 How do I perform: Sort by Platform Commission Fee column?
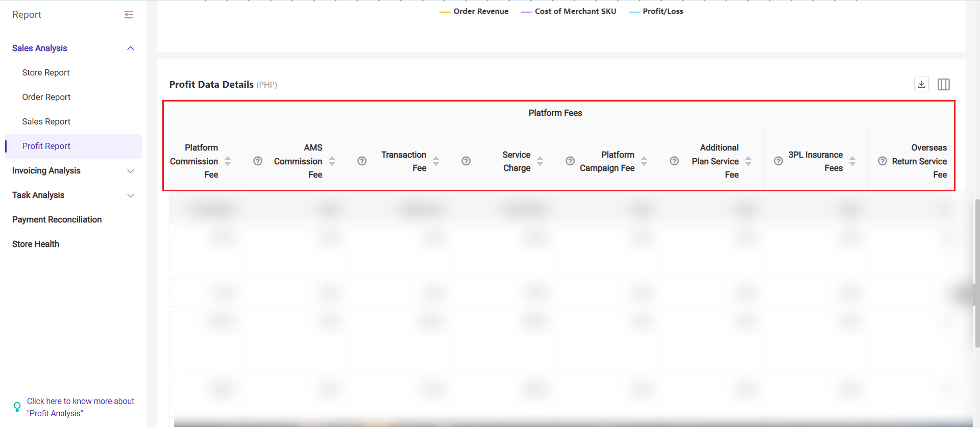(x=228, y=161)
